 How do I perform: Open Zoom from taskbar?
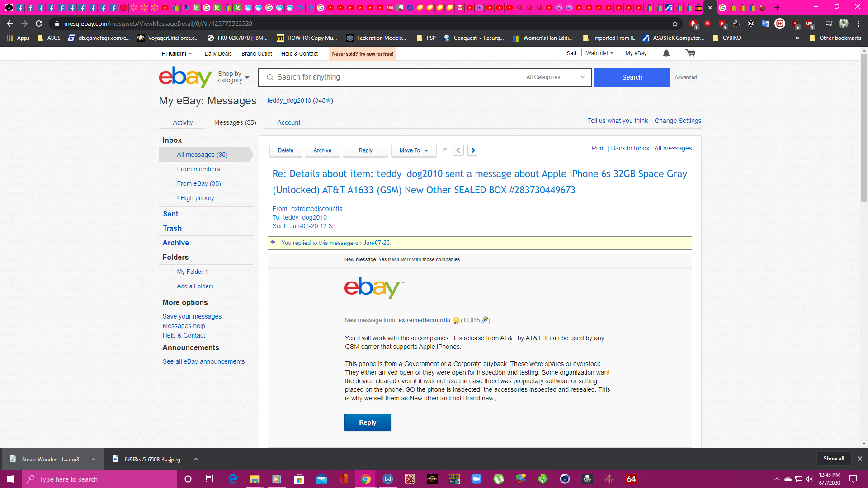pyautogui.click(x=476, y=479)
